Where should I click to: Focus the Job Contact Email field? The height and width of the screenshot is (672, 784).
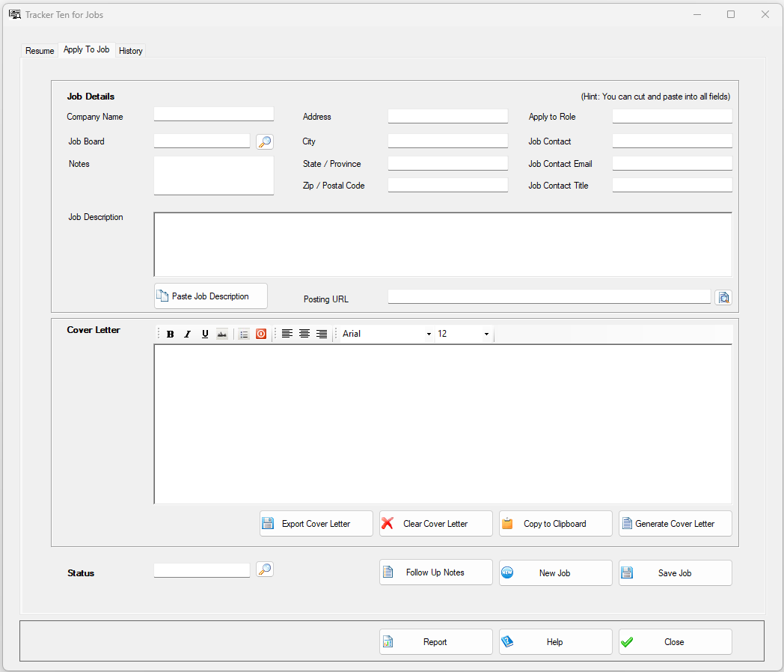[x=672, y=163]
